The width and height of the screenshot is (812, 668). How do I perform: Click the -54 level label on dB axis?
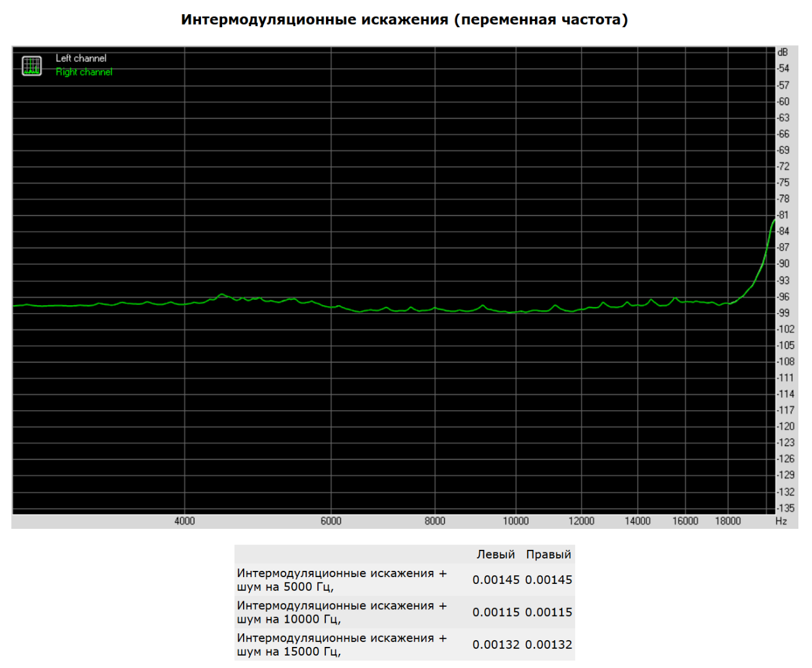(x=784, y=69)
